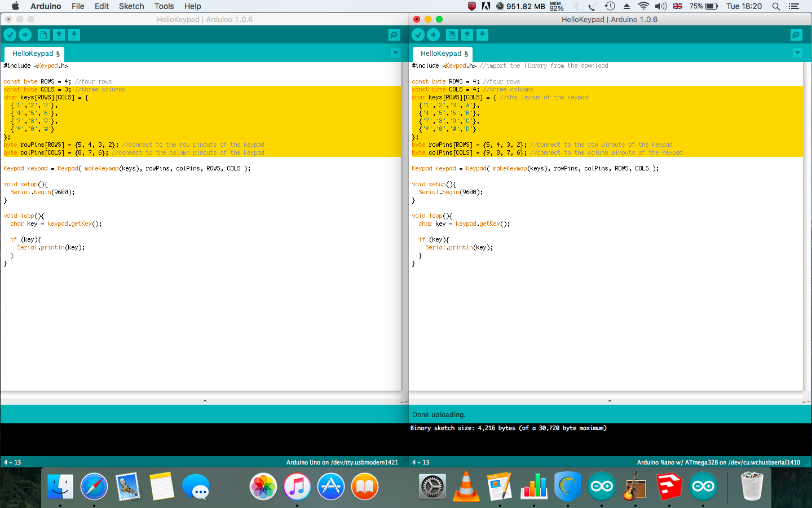Click 'const byte COLS = 3;' line in left editor
This screenshot has width=812, height=508.
37,89
